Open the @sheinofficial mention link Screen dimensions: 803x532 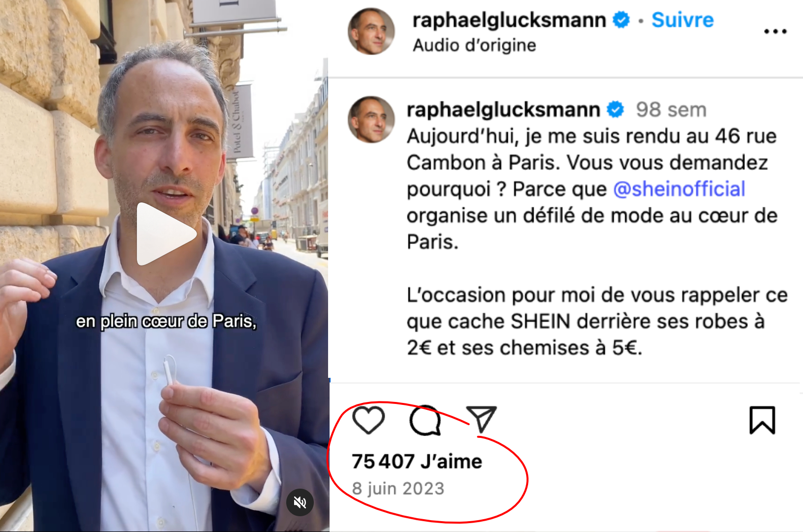679,189
